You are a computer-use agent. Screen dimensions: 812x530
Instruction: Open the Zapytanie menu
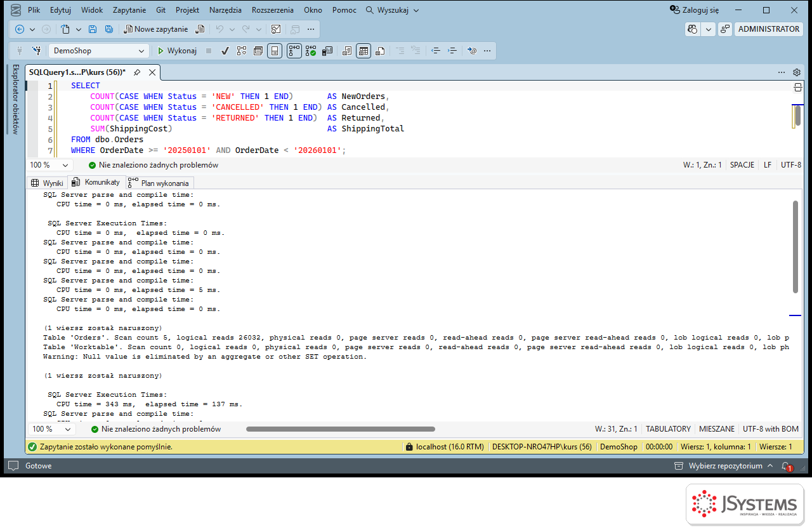[x=129, y=10]
